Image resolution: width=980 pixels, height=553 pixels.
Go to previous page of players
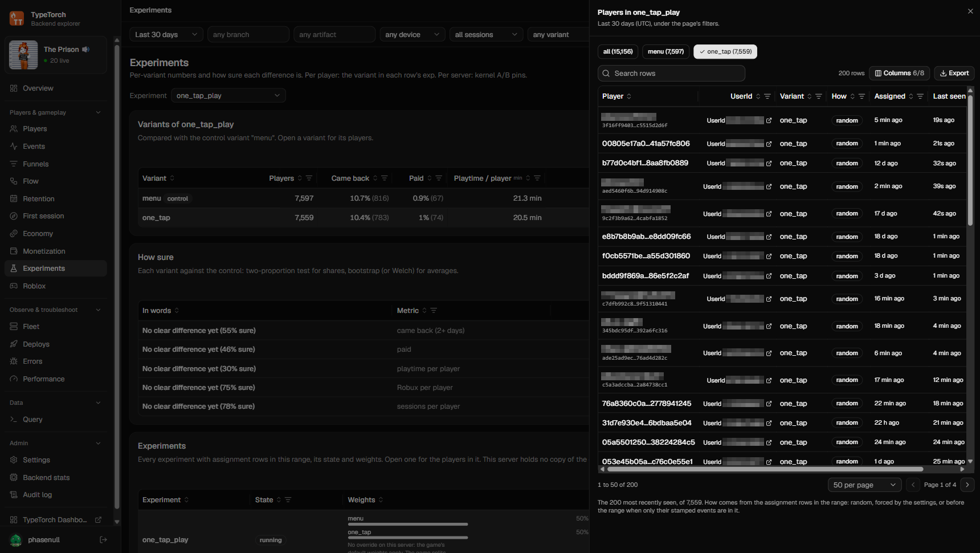pyautogui.click(x=913, y=485)
